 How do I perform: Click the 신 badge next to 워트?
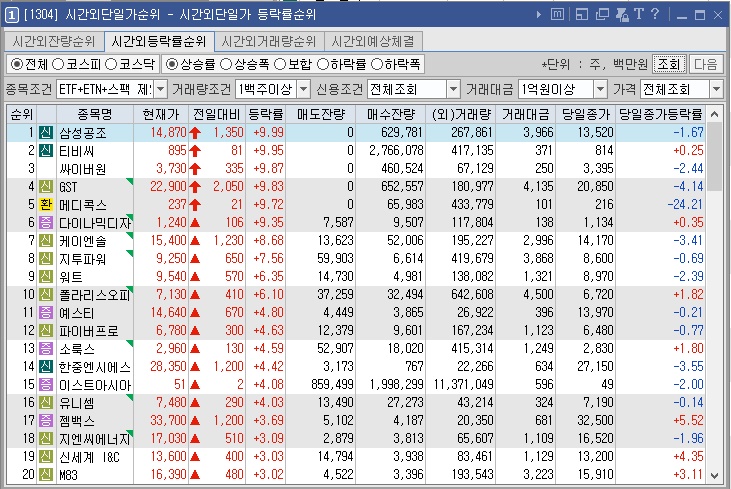(x=46, y=276)
